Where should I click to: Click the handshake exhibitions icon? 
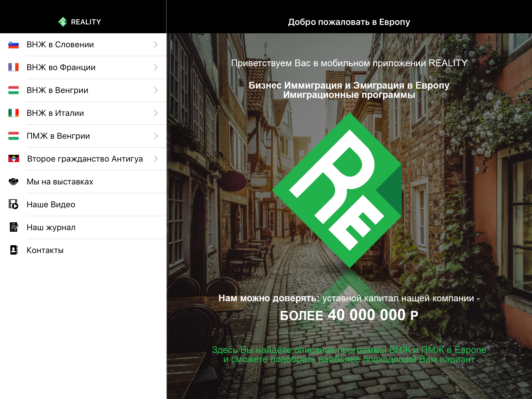click(x=14, y=182)
